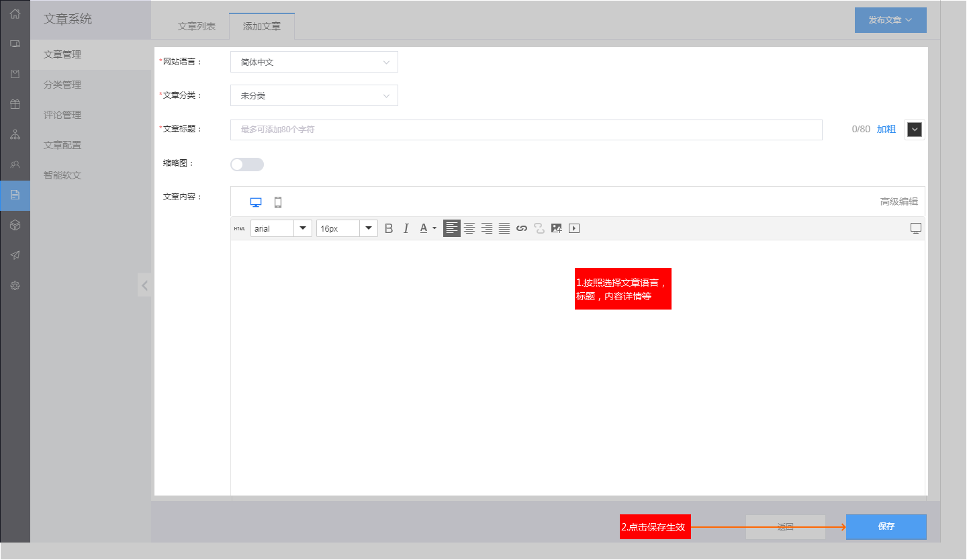Image resolution: width=967 pixels, height=560 pixels.
Task: Open HTML source view
Action: (240, 228)
